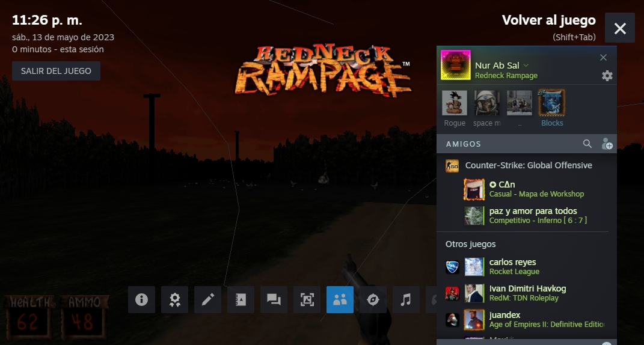
Task: Open the web browser compass icon
Action: point(373,299)
